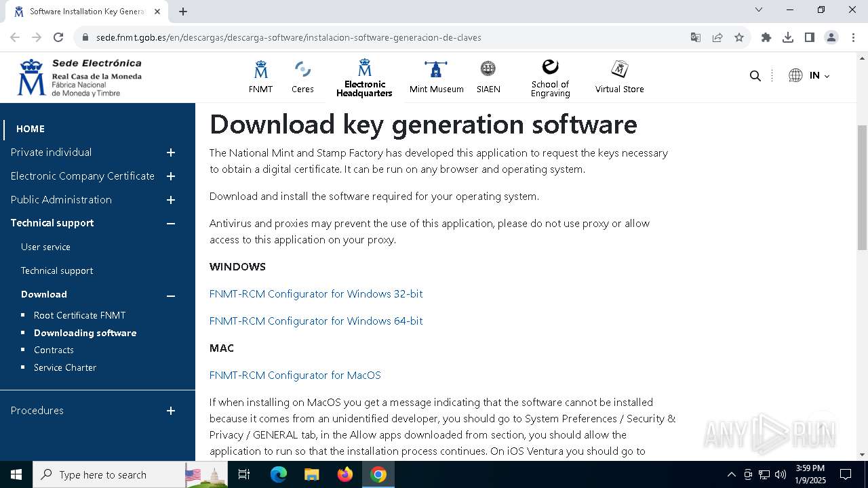Download Configurator for Windows 32-bit
Image resolution: width=868 pixels, height=488 pixels.
[316, 293]
